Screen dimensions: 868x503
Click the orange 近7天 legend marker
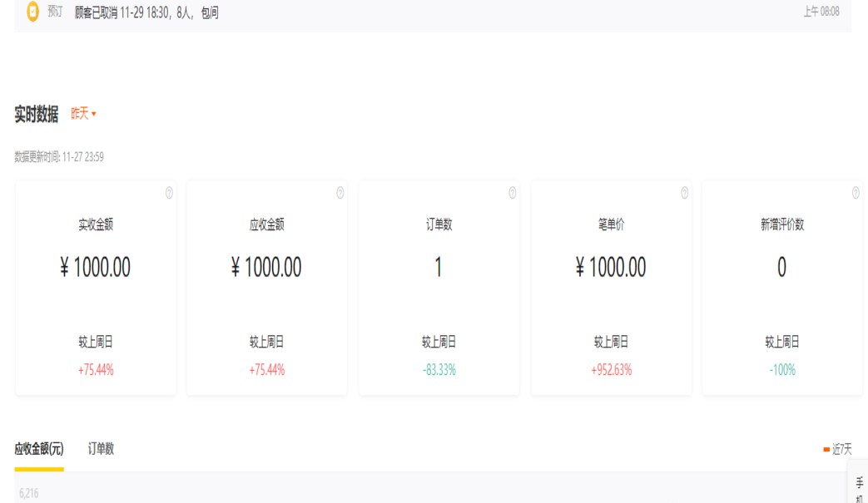pos(826,450)
